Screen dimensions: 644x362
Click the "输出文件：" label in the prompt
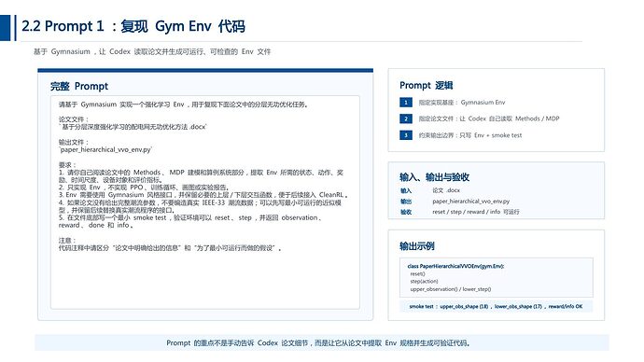[x=74, y=143]
